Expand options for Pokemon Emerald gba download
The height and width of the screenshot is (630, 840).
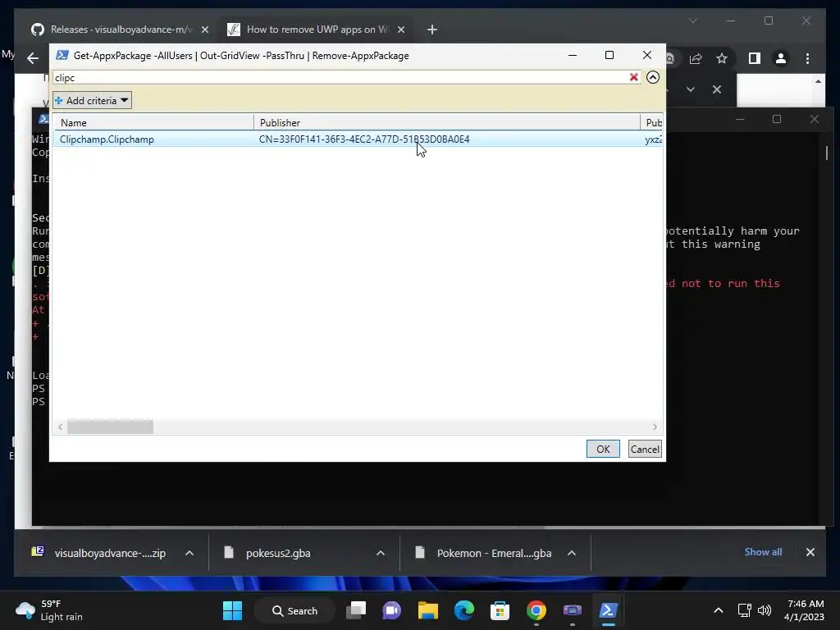572,553
